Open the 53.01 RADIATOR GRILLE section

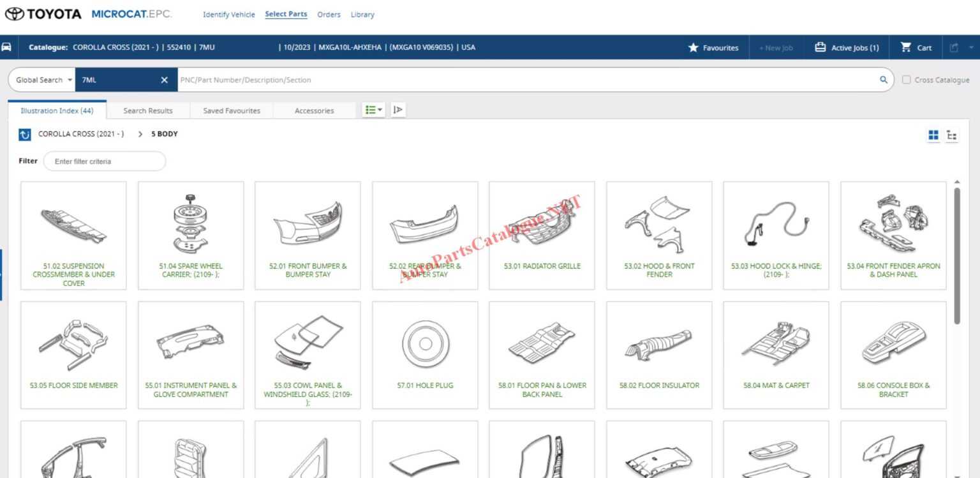click(x=541, y=234)
